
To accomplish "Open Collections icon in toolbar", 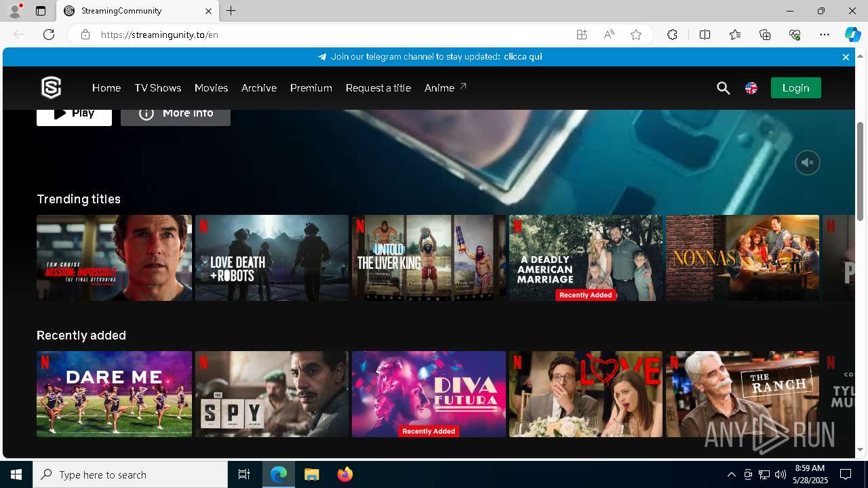I will point(765,35).
